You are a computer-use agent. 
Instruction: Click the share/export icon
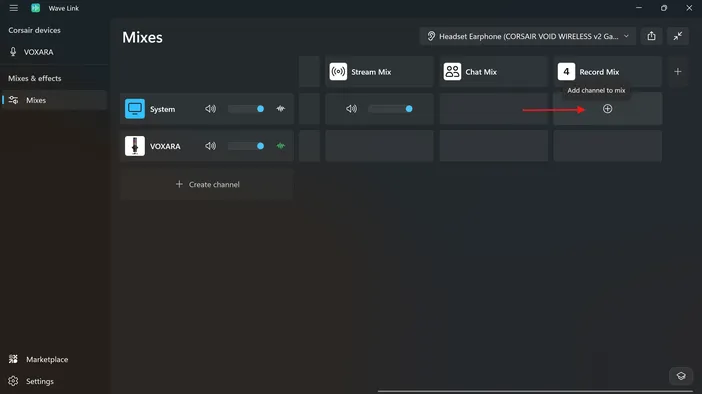click(651, 36)
